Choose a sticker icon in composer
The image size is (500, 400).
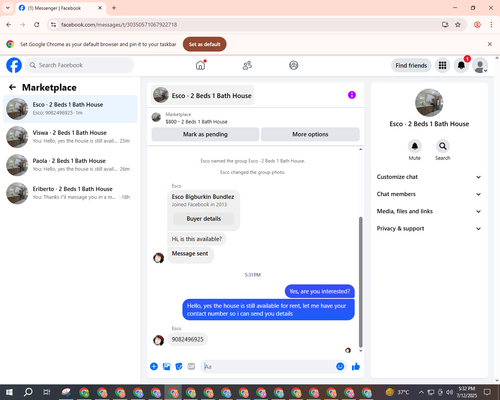179,367
